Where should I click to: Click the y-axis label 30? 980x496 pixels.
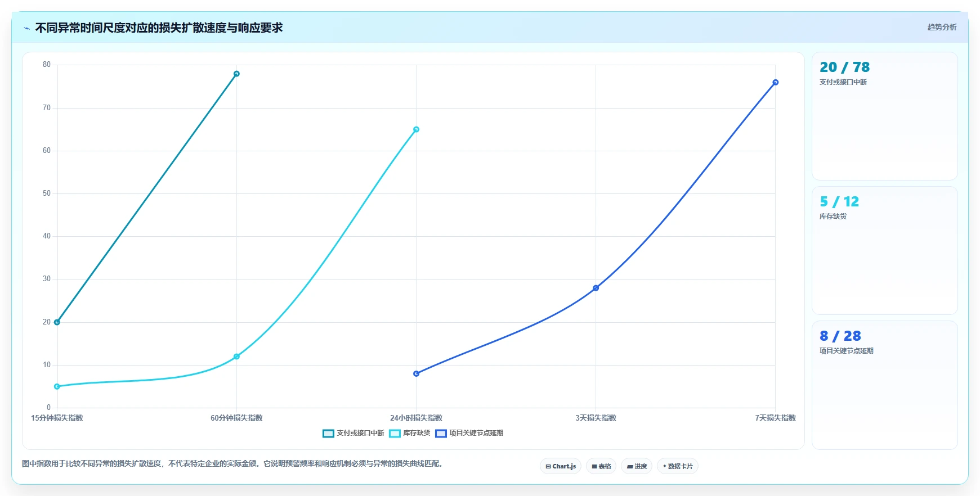(47, 279)
